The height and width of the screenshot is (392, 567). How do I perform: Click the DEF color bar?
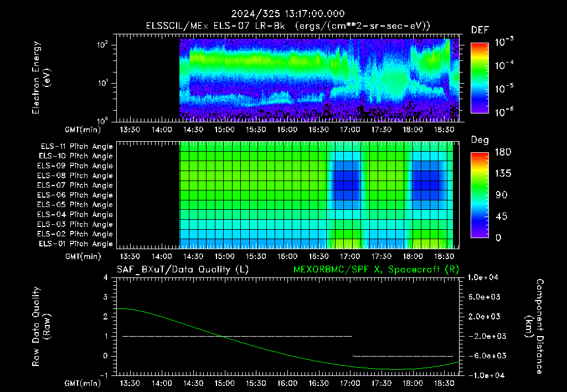click(x=480, y=78)
